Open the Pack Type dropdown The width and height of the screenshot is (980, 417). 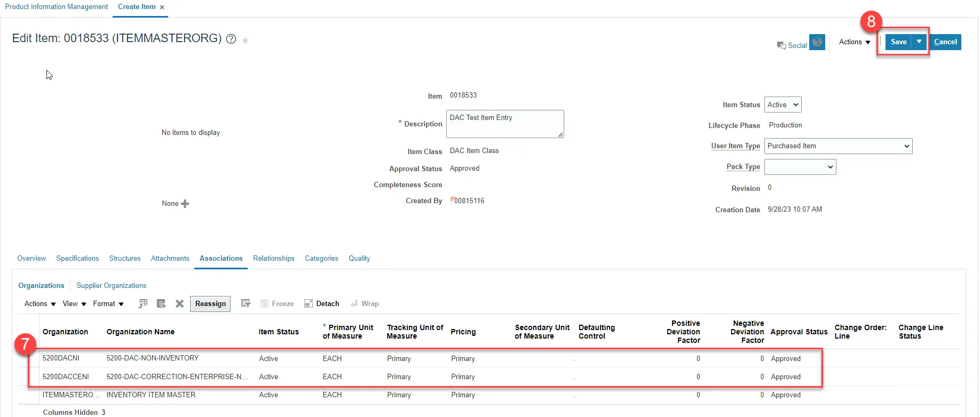[800, 167]
